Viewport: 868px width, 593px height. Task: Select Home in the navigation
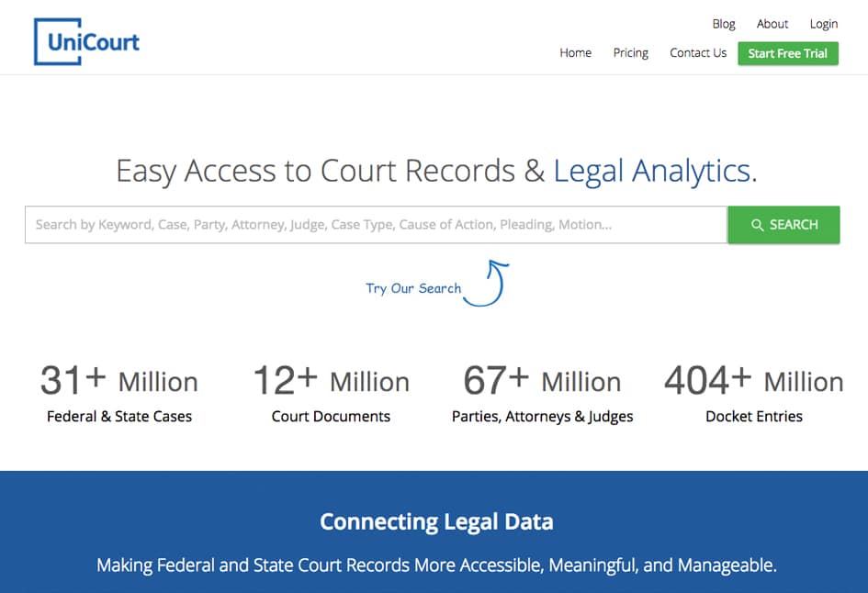pos(575,52)
